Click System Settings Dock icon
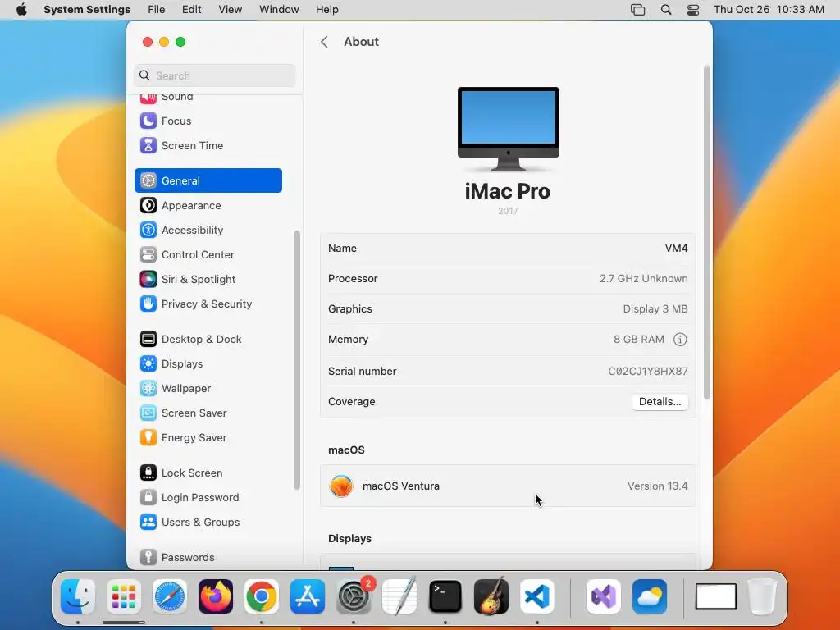The height and width of the screenshot is (630, 840). [x=354, y=597]
